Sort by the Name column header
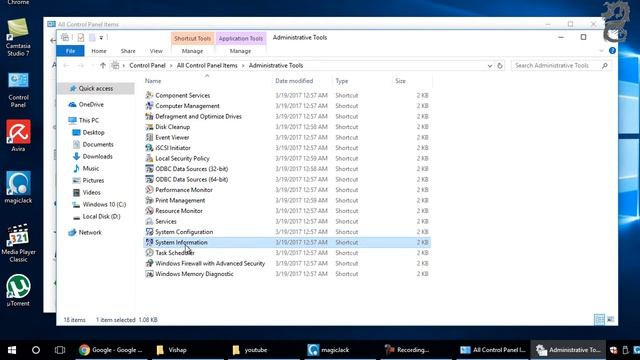Image resolution: width=640 pixels, height=360 pixels. [x=153, y=81]
